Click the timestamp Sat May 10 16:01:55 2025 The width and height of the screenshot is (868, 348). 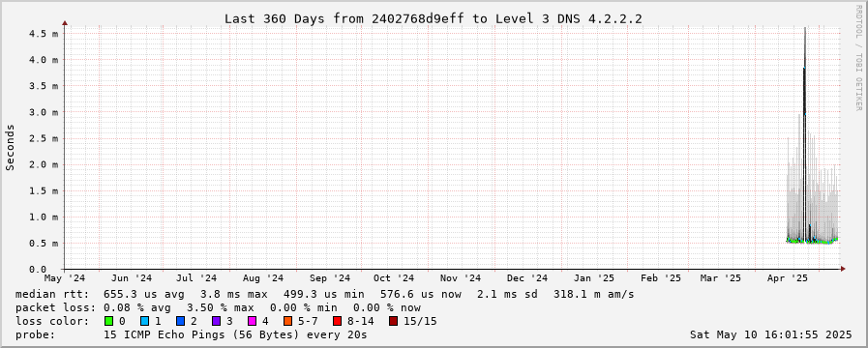770,334
